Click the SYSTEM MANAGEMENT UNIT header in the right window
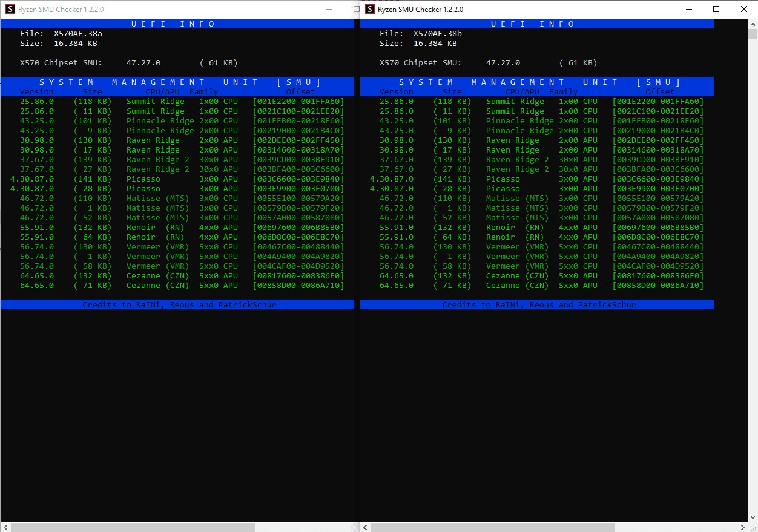This screenshot has height=532, width=758. [539, 82]
